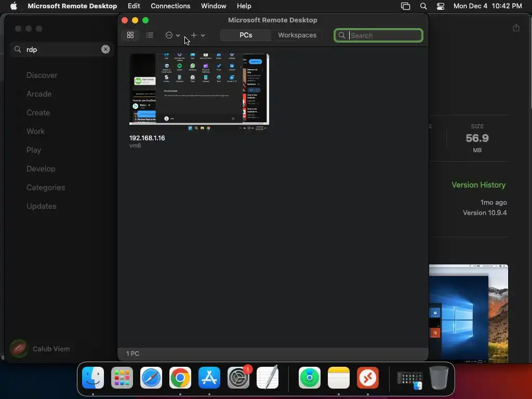Screen dimensions: 532x399
Task: Open the Connections menu
Action: pos(170,6)
